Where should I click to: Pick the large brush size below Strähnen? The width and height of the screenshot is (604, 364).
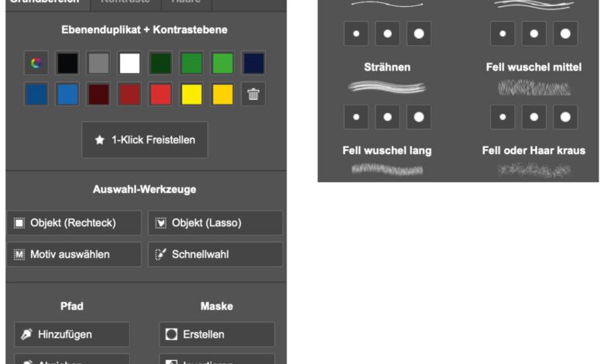419,117
